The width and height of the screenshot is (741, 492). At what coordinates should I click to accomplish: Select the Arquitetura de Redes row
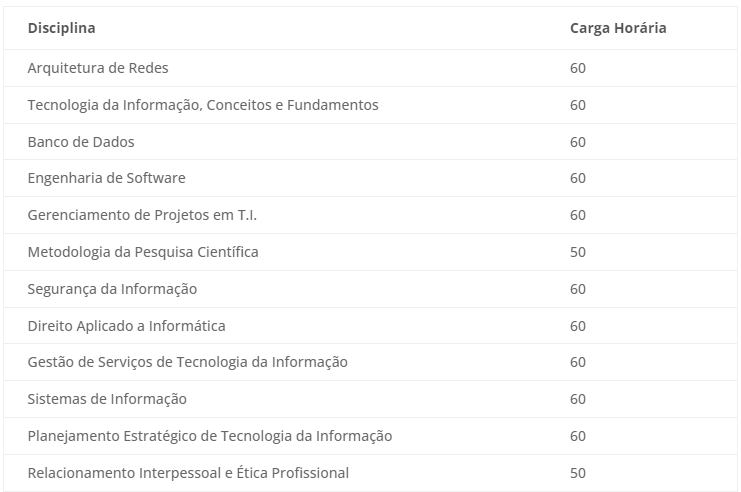(370, 68)
